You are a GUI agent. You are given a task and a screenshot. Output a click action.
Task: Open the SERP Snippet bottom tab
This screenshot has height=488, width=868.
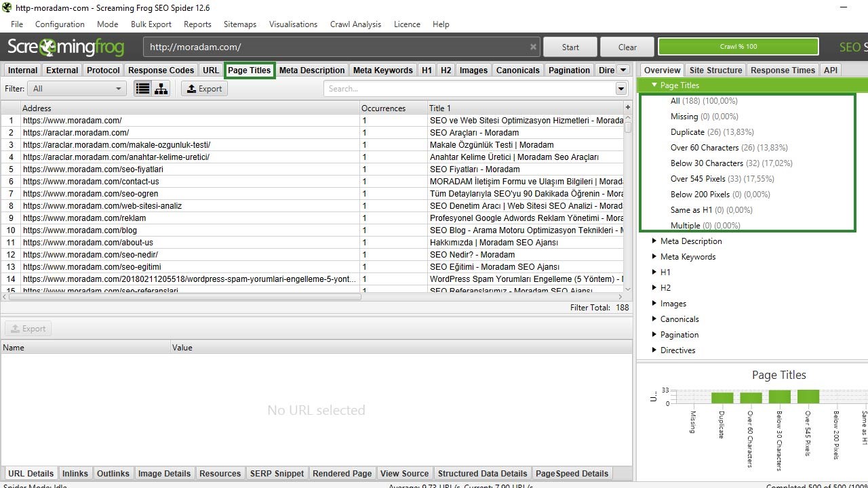[x=277, y=473]
